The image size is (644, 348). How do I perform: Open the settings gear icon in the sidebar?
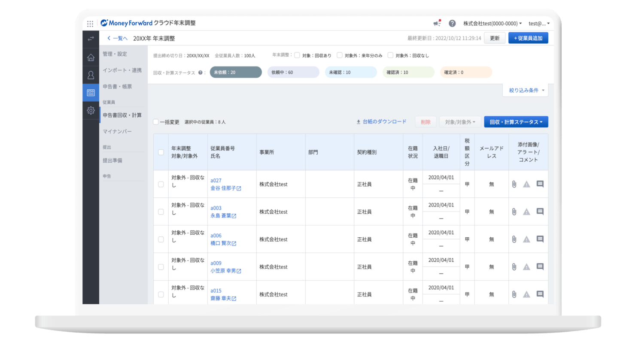(x=91, y=110)
